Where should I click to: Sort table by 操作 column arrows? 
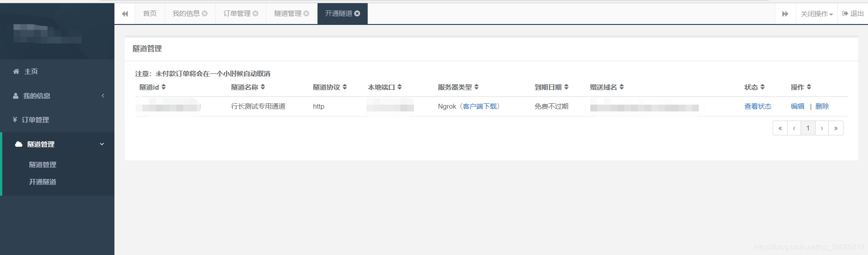pyautogui.click(x=809, y=87)
